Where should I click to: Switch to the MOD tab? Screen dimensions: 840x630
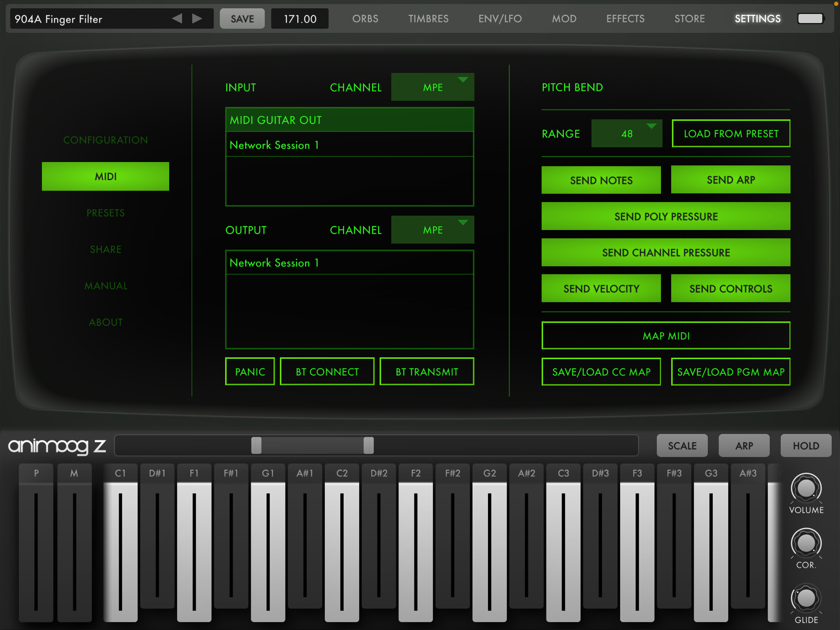pyautogui.click(x=564, y=19)
